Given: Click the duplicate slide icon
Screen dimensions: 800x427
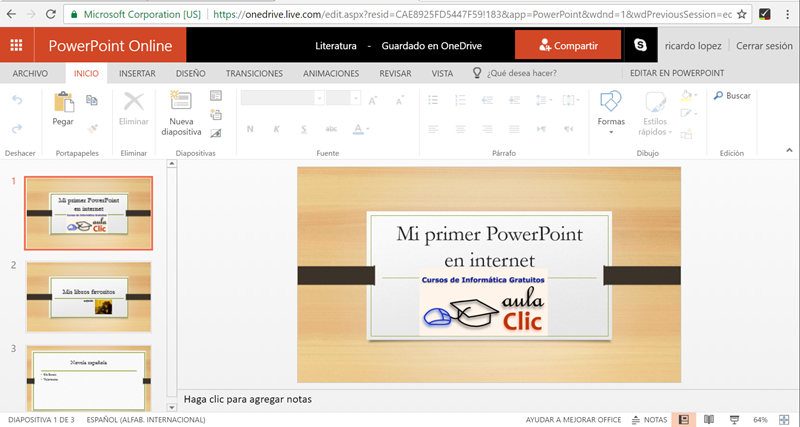Looking at the screenshot, I should (x=216, y=114).
